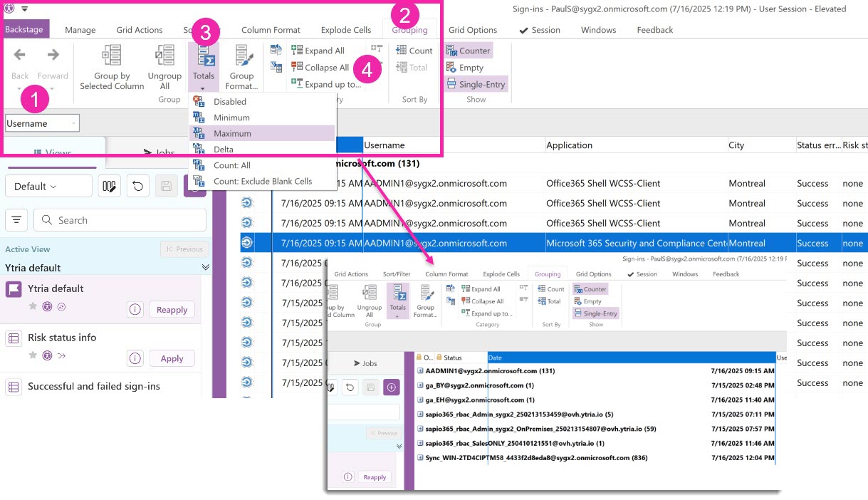Toggle the Counter show option
This screenshot has height=500, width=868.
pyautogui.click(x=469, y=51)
